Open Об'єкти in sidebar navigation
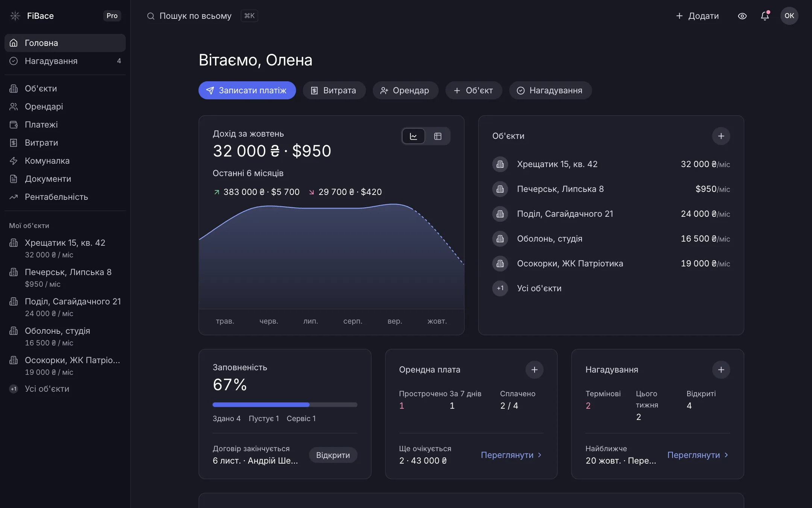Image resolution: width=812 pixels, height=508 pixels. pyautogui.click(x=65, y=88)
